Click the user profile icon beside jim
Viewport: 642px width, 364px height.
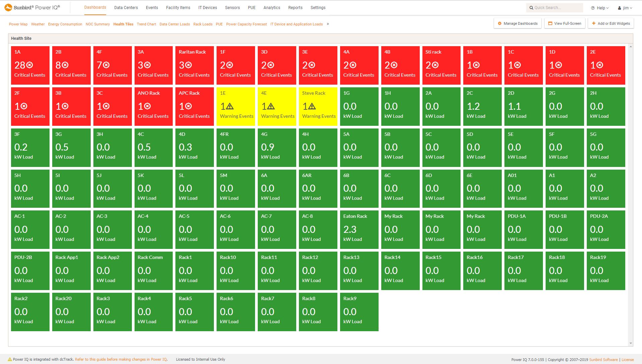619,8
